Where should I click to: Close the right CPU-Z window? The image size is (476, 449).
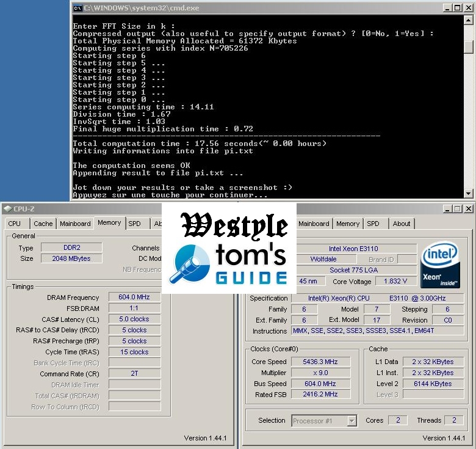[x=469, y=209]
